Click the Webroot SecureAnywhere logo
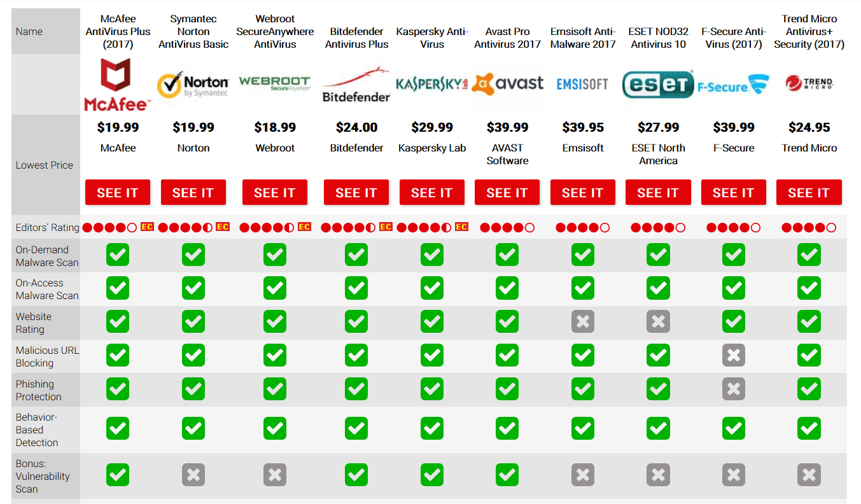 pos(275,83)
